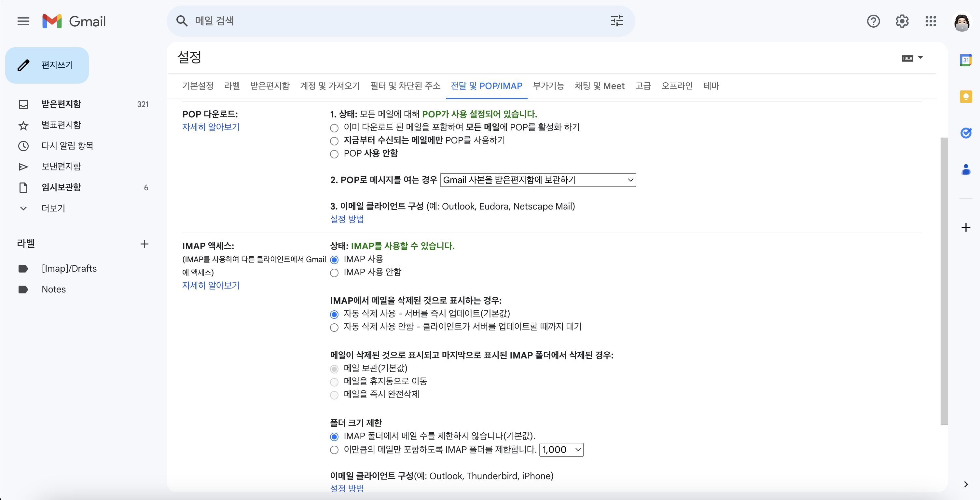Open the 'Gmail 사본을 받은편지함에 보관하기' dropdown
The height and width of the screenshot is (500, 980).
[x=538, y=180]
